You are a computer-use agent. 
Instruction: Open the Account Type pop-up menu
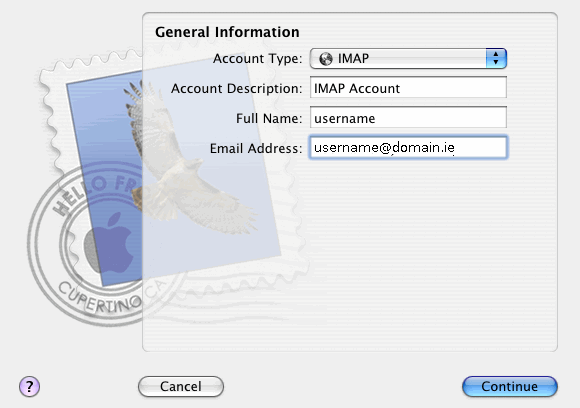pos(408,58)
